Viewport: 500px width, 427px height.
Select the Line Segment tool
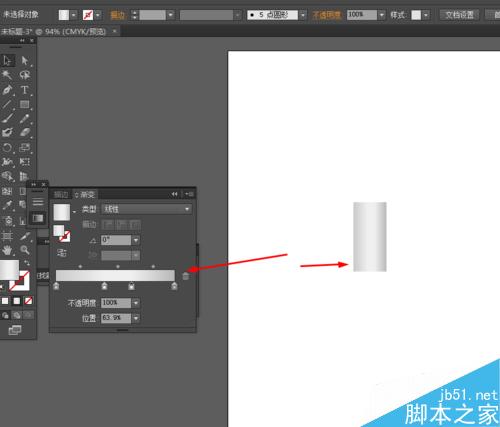(7, 104)
